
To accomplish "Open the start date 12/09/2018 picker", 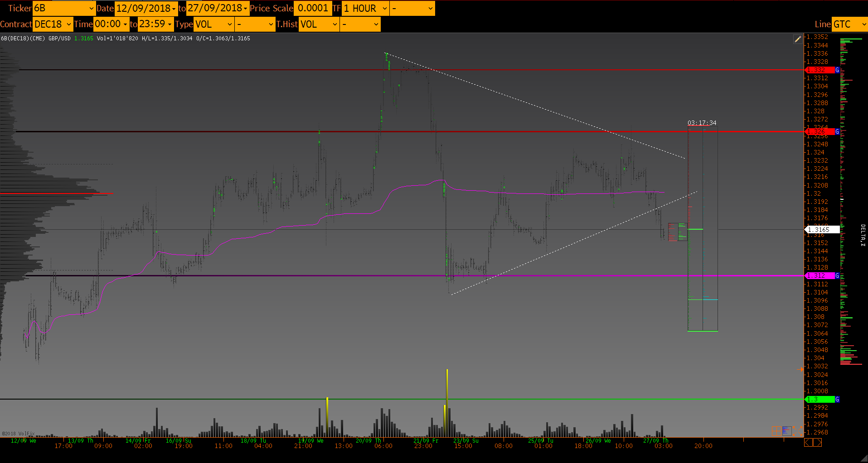I will [x=146, y=9].
